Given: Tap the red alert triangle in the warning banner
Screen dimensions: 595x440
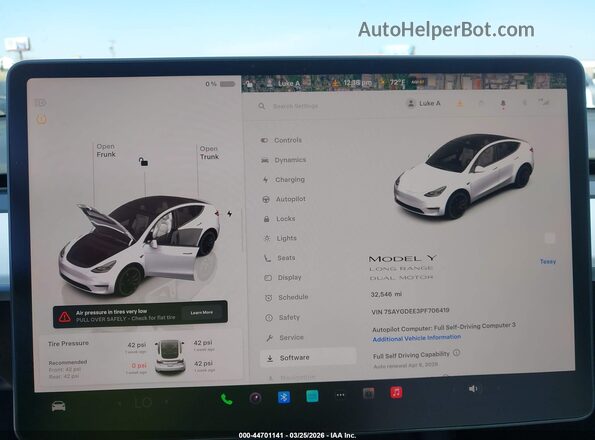Looking at the screenshot, I should pyautogui.click(x=65, y=316).
